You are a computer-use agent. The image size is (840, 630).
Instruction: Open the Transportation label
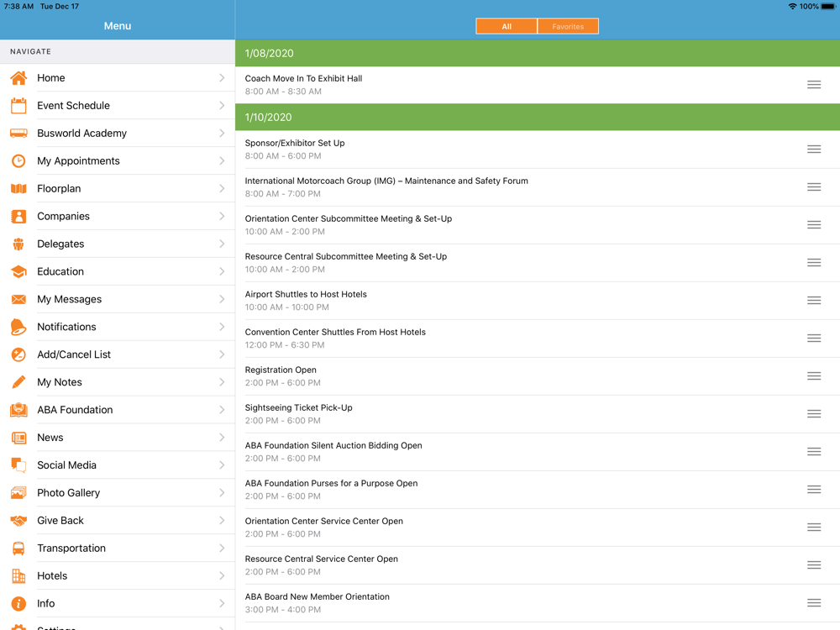[x=71, y=548]
